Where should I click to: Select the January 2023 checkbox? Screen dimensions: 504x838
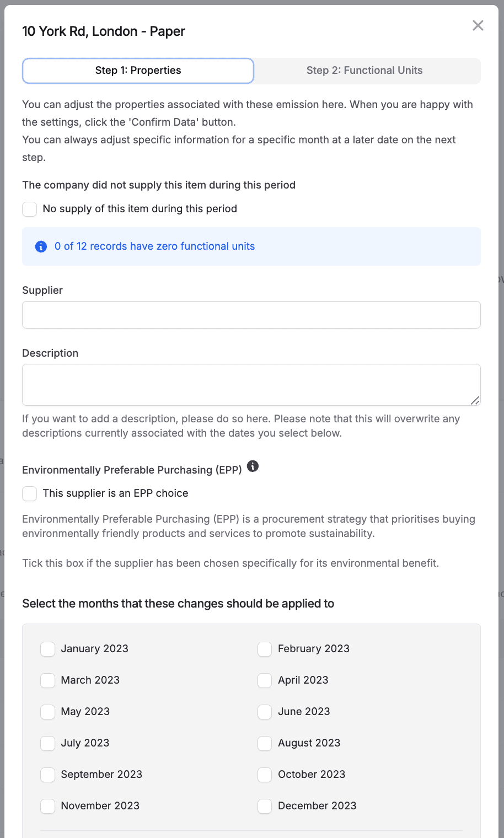(48, 649)
